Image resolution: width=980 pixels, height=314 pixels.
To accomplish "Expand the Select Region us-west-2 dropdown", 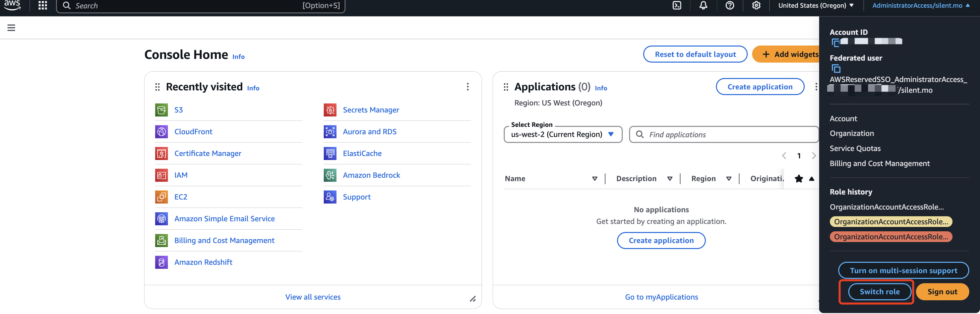I will click(562, 135).
